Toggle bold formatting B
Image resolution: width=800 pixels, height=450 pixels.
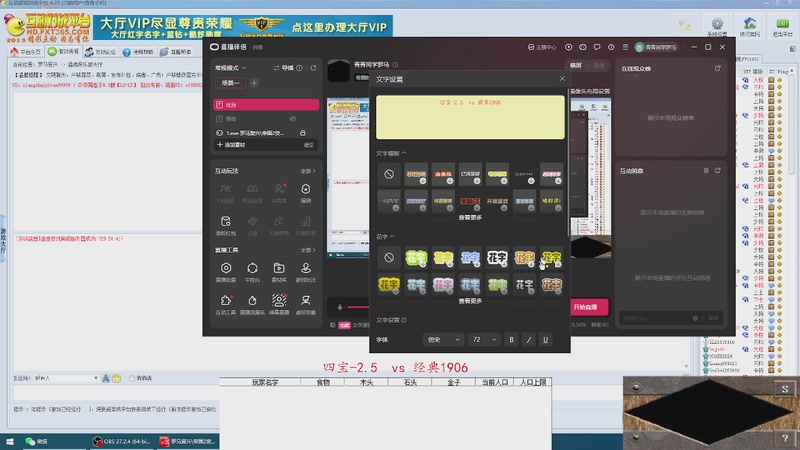coord(511,339)
